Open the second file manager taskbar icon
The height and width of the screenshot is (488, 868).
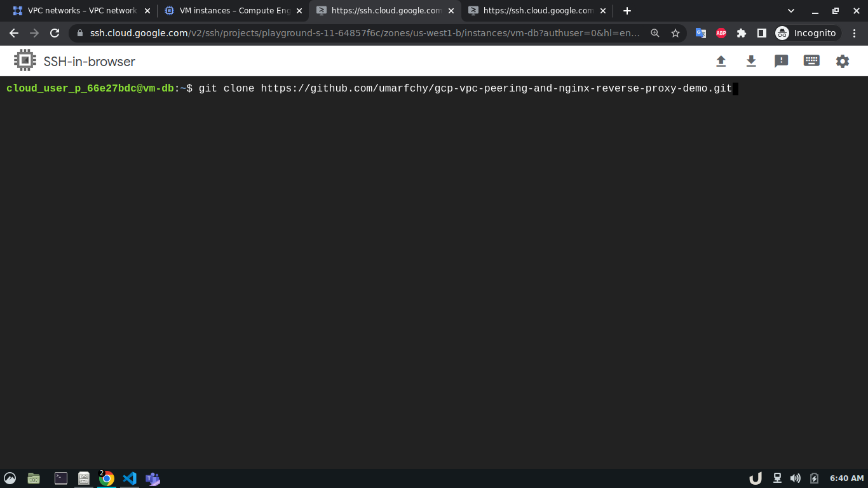click(83, 478)
